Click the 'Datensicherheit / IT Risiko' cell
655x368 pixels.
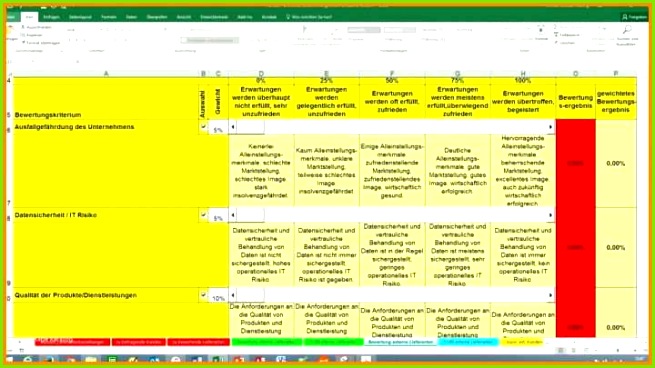coord(106,215)
